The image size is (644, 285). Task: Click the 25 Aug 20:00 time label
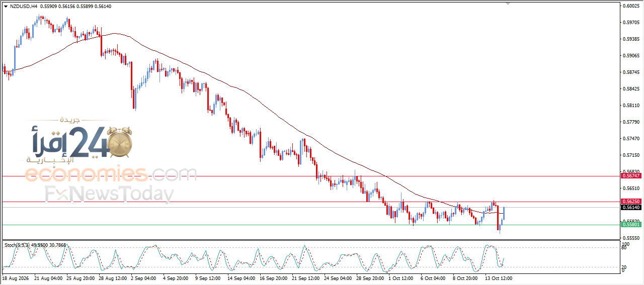point(82,278)
